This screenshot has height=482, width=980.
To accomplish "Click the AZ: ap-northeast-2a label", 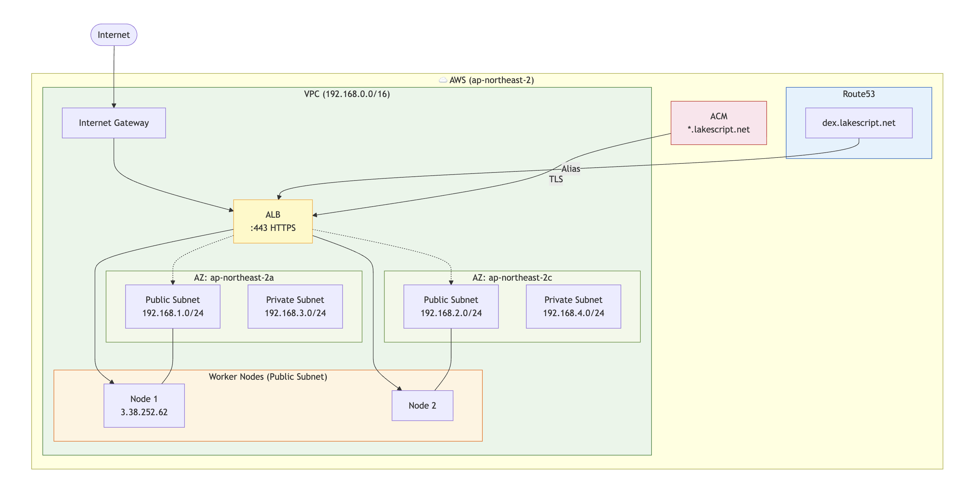I will 234,278.
